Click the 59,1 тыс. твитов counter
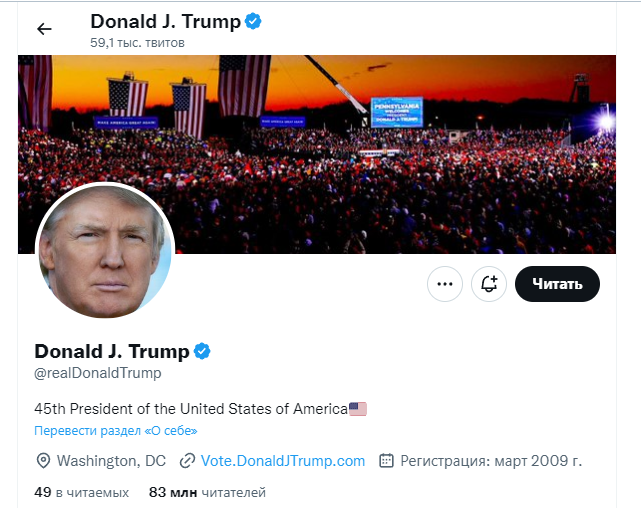The height and width of the screenshot is (508, 641). [137, 43]
